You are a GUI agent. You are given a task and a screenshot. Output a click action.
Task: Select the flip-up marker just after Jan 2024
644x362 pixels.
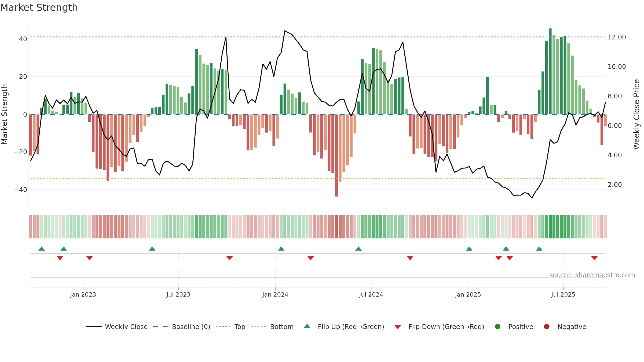[281, 249]
